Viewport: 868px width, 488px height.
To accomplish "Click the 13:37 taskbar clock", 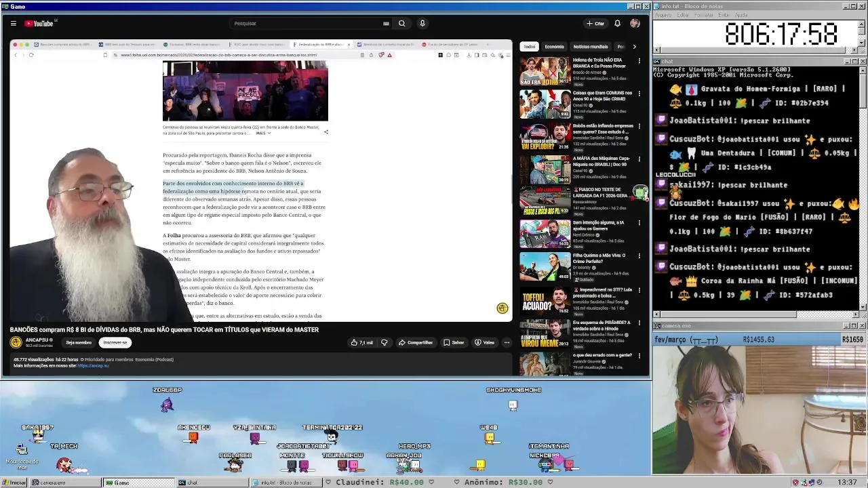I will coord(847,483).
